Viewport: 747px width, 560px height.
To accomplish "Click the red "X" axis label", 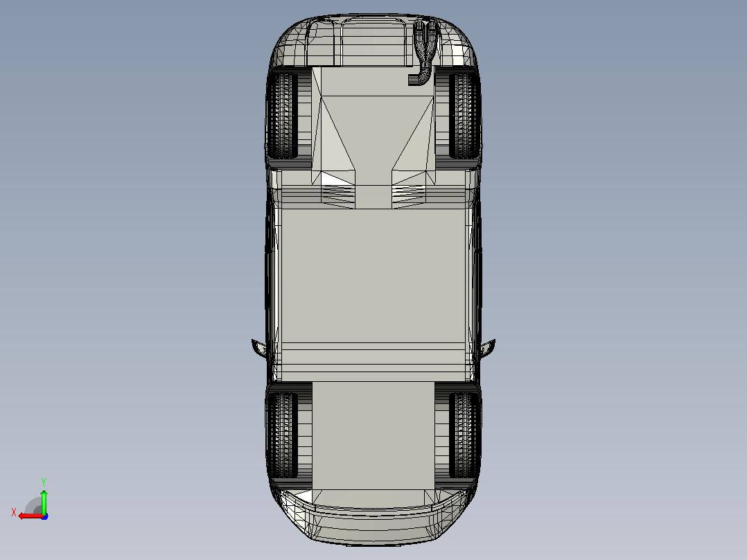I will click(14, 512).
